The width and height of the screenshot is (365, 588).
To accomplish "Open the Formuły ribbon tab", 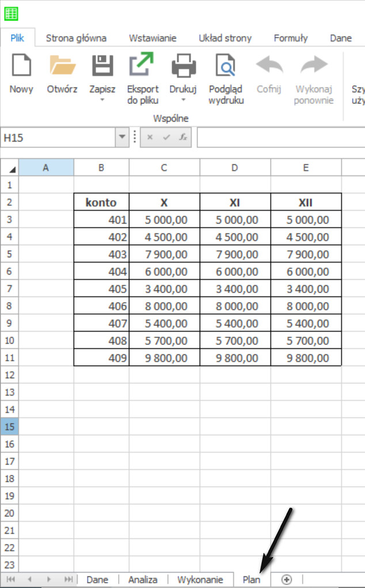I will [291, 38].
